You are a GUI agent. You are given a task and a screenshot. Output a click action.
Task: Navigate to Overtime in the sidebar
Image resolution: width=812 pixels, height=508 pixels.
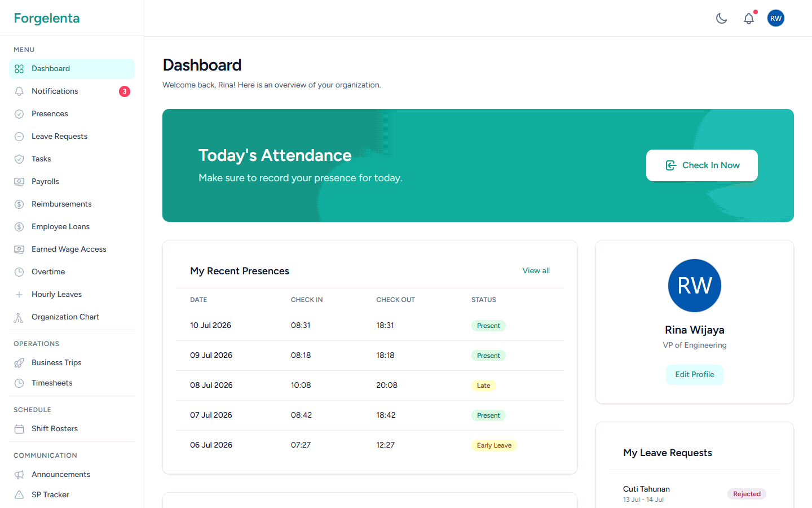coord(72,272)
